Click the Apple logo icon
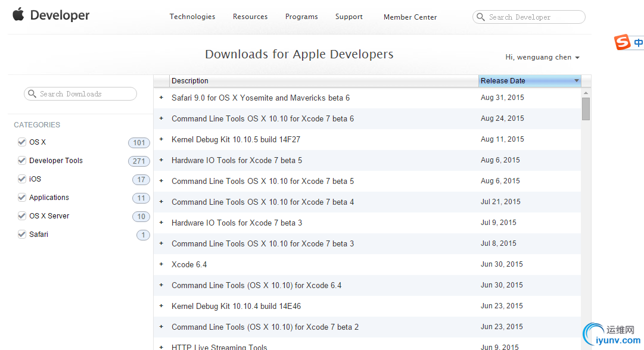The width and height of the screenshot is (644, 350). pos(18,15)
